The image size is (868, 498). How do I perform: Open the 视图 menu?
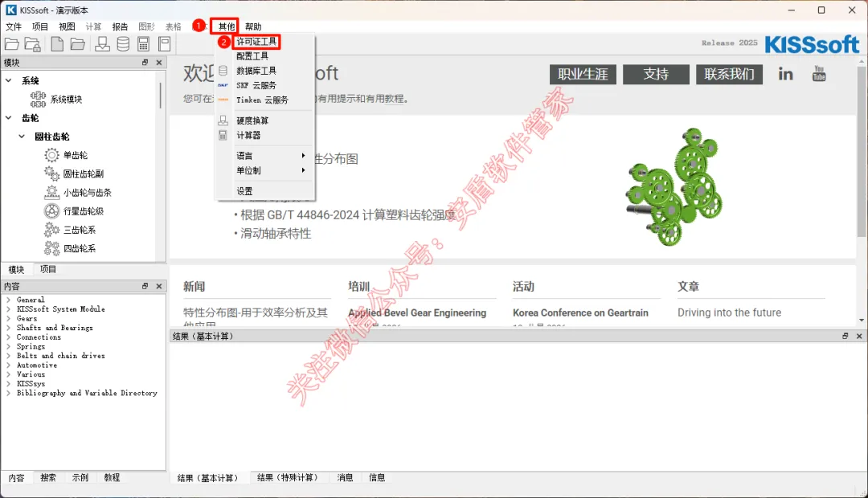click(x=67, y=27)
